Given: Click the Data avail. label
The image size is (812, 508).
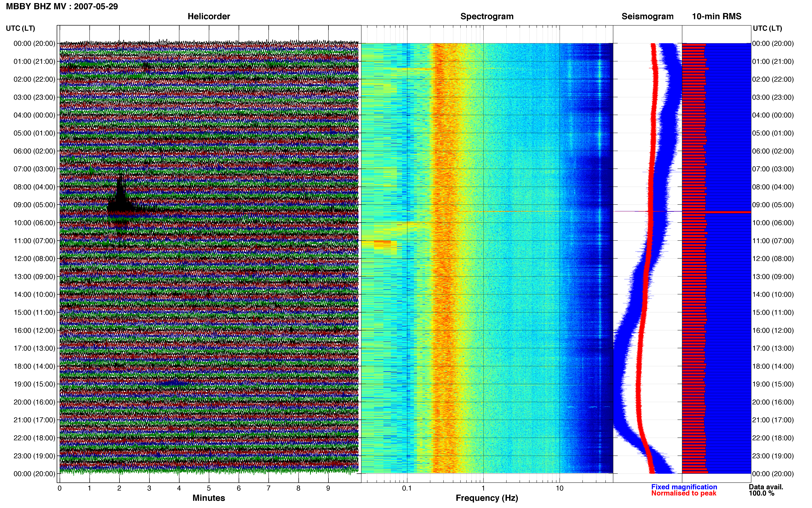Looking at the screenshot, I should [x=766, y=487].
